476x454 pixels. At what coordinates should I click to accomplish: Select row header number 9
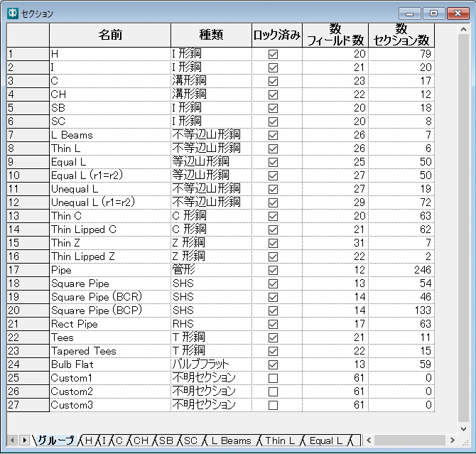pyautogui.click(x=28, y=162)
